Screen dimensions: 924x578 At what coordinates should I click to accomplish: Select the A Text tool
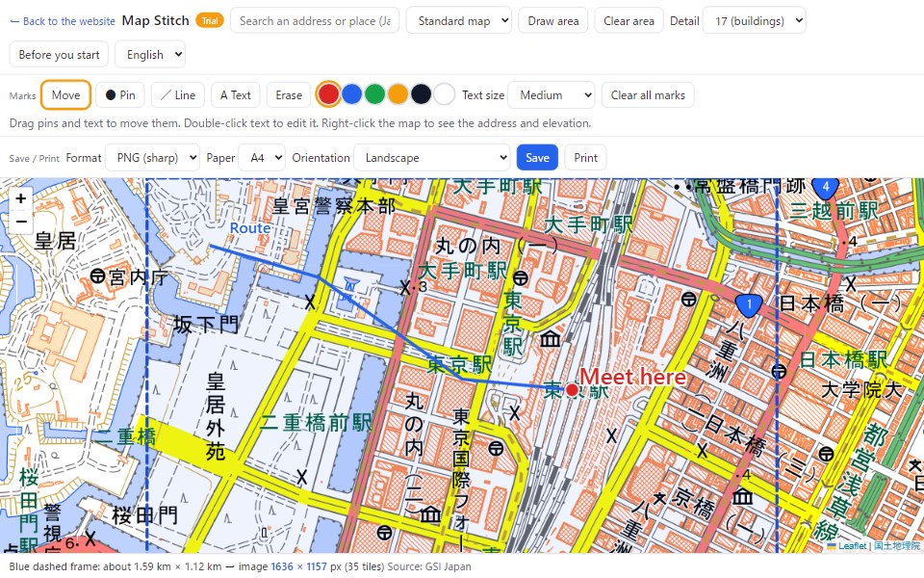coord(235,95)
